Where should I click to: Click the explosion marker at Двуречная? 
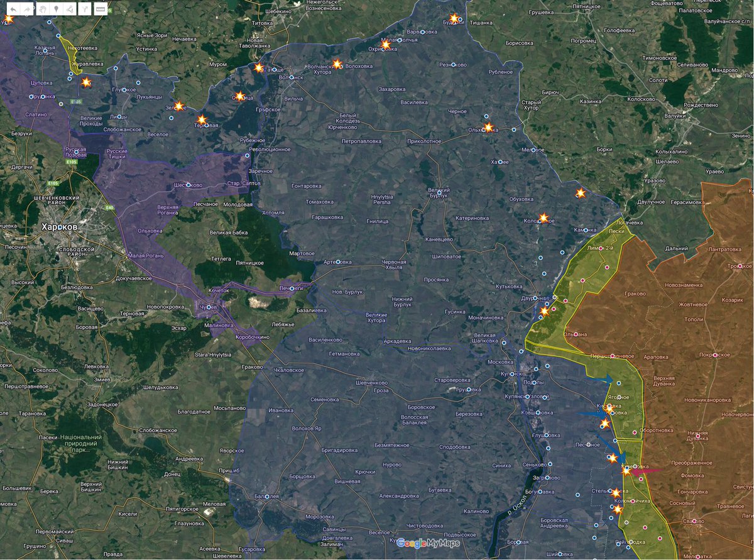[544, 310]
